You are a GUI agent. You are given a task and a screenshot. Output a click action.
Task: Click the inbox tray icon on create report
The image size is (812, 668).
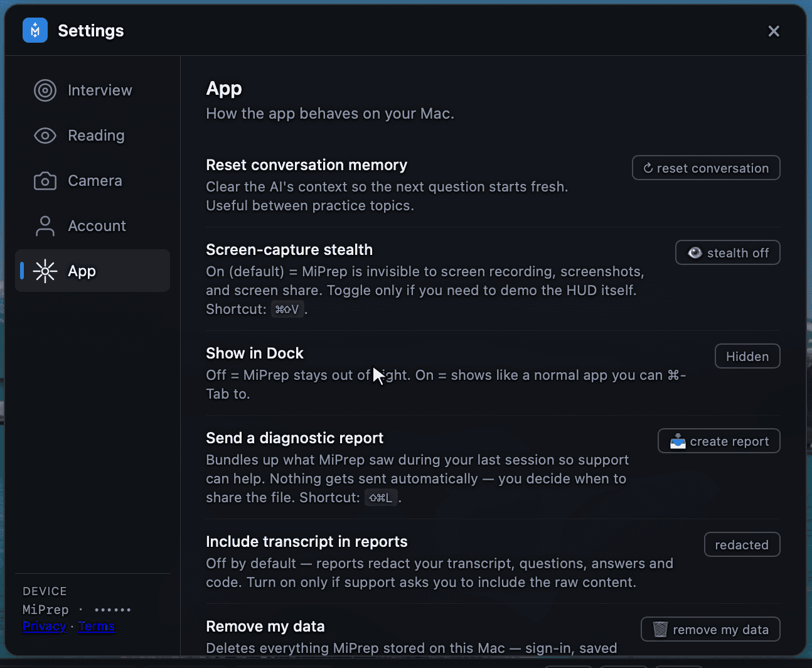[678, 441]
